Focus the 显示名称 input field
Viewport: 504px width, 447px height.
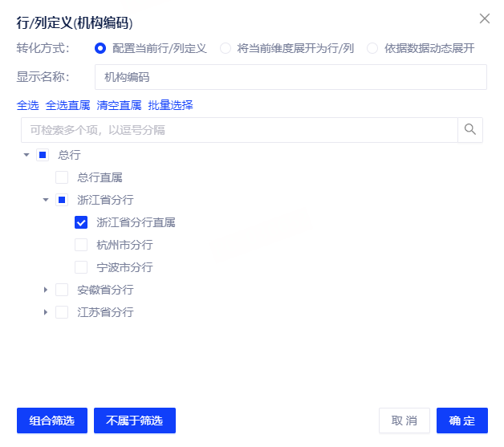tap(291, 77)
